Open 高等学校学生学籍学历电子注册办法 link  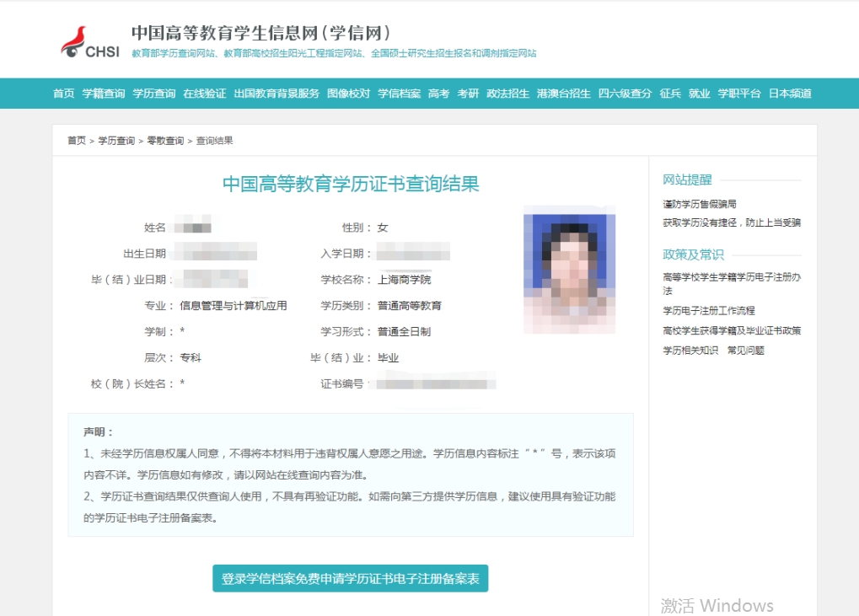[x=732, y=284]
